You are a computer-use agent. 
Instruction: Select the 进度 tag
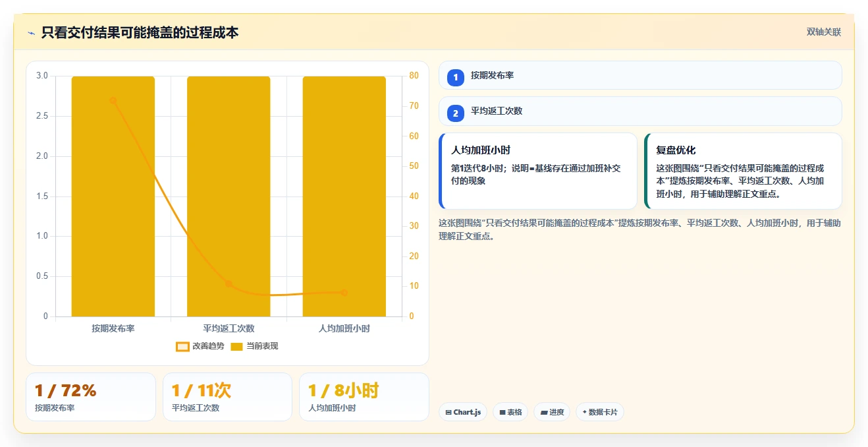coord(552,412)
